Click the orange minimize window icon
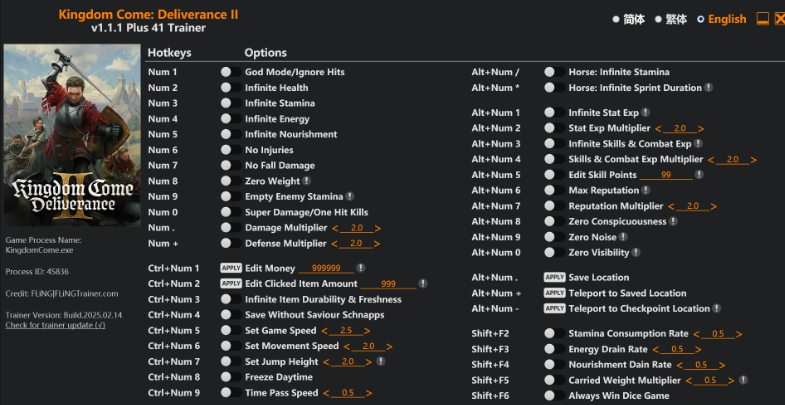785x405 pixels. coord(762,19)
